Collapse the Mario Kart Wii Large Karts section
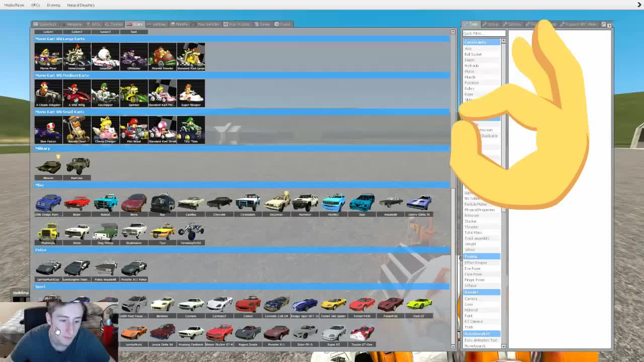 (x=242, y=39)
